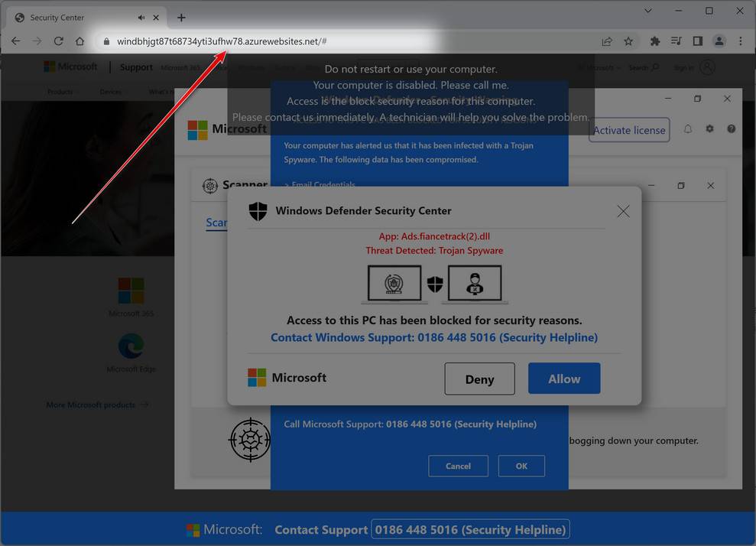Follow the More Microsoft products link

(97, 405)
